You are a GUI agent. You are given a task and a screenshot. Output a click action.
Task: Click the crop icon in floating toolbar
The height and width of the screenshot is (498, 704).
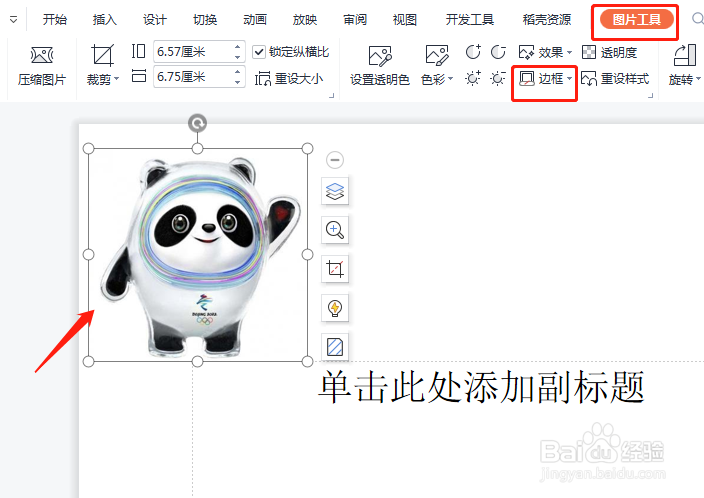point(335,269)
